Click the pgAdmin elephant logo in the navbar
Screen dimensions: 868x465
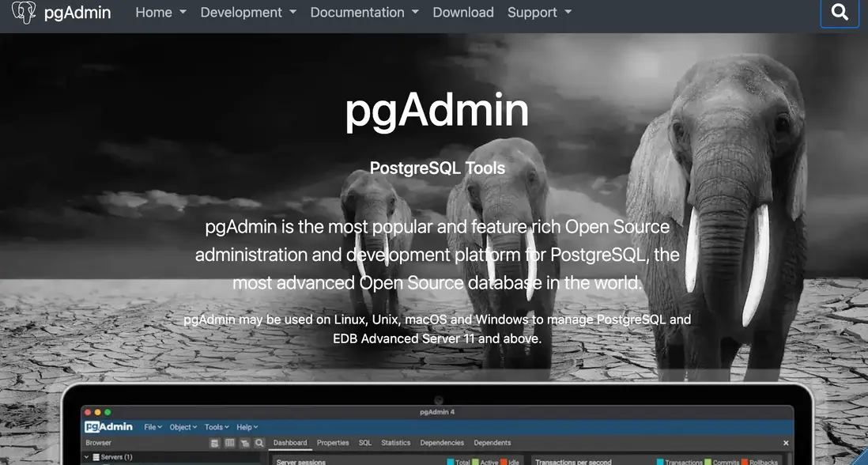click(24, 12)
